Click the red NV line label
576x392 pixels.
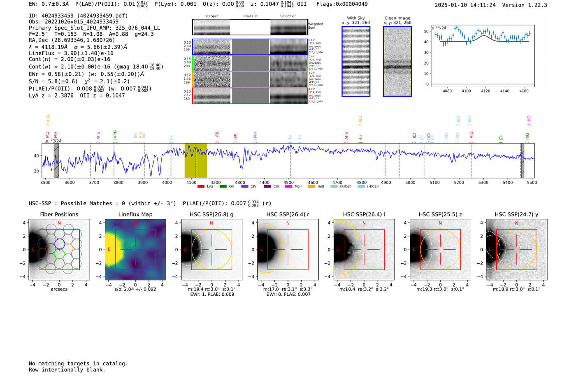pos(217,135)
